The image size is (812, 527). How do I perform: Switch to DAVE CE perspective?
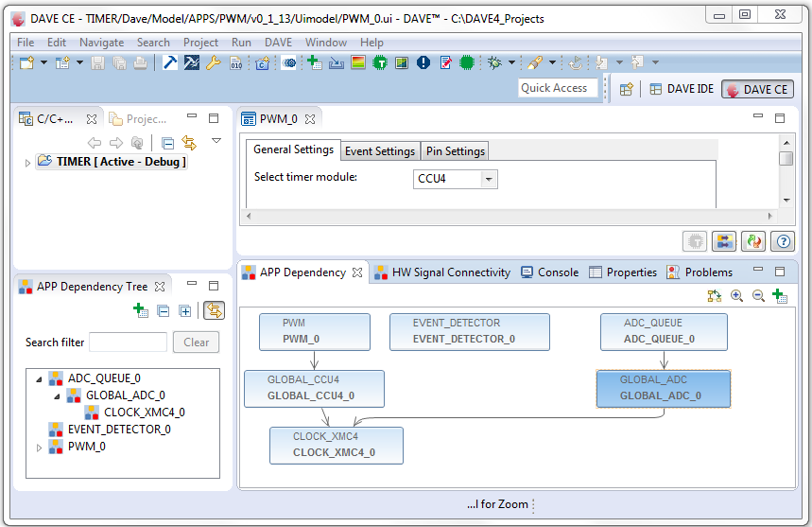[x=757, y=90]
